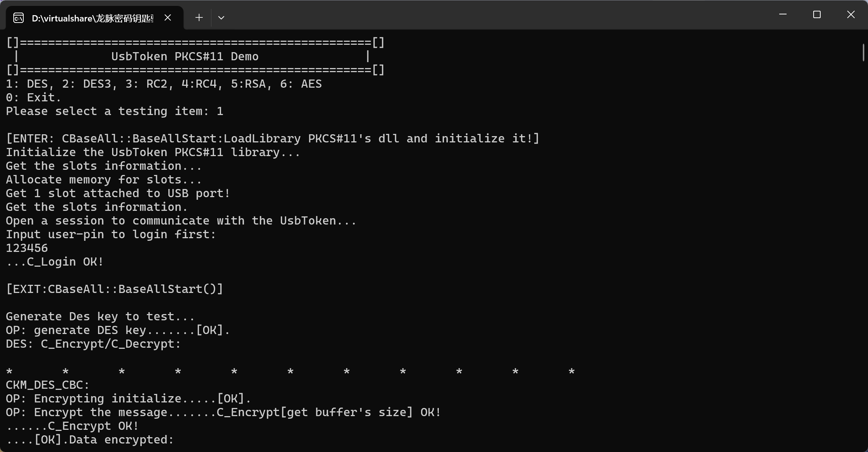This screenshot has height=452, width=868.
Task: Select the D:\virtualshare tab title
Action: point(92,18)
